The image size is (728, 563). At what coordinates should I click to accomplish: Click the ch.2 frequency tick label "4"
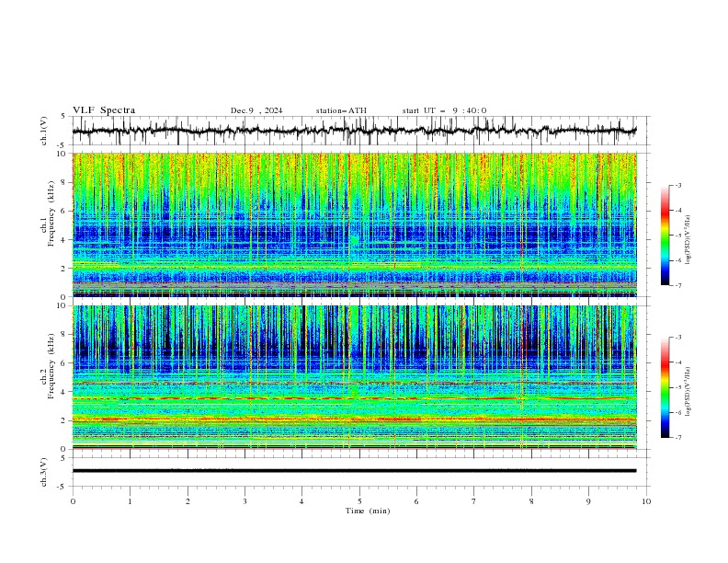tap(65, 392)
